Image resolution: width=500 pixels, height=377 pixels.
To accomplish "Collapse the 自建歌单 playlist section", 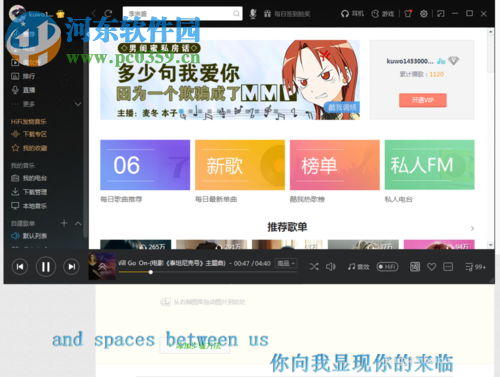I will click(x=78, y=223).
